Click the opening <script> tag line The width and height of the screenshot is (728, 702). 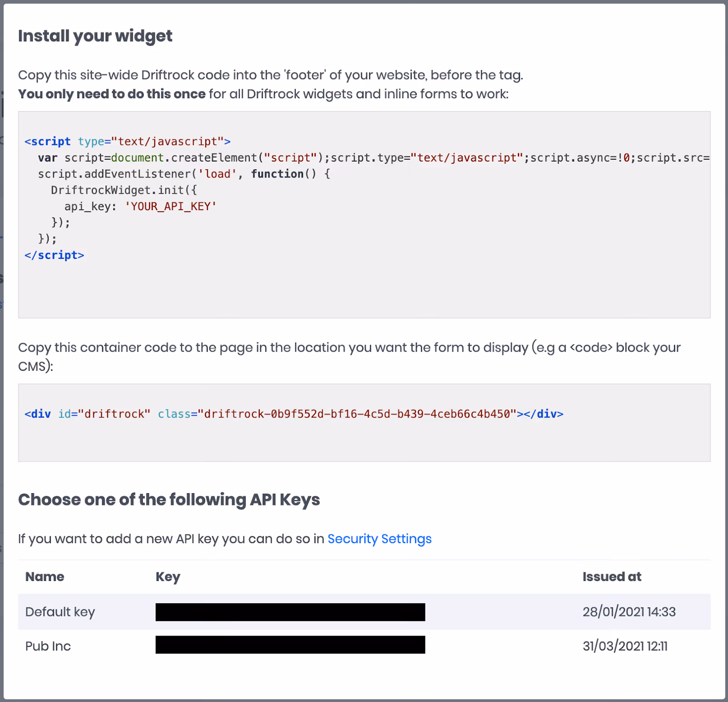(127, 141)
